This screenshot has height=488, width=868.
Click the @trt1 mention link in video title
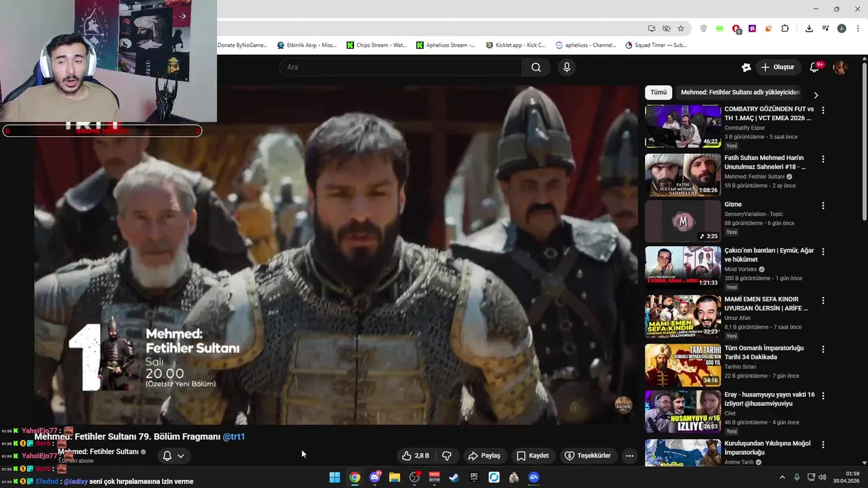click(x=234, y=436)
